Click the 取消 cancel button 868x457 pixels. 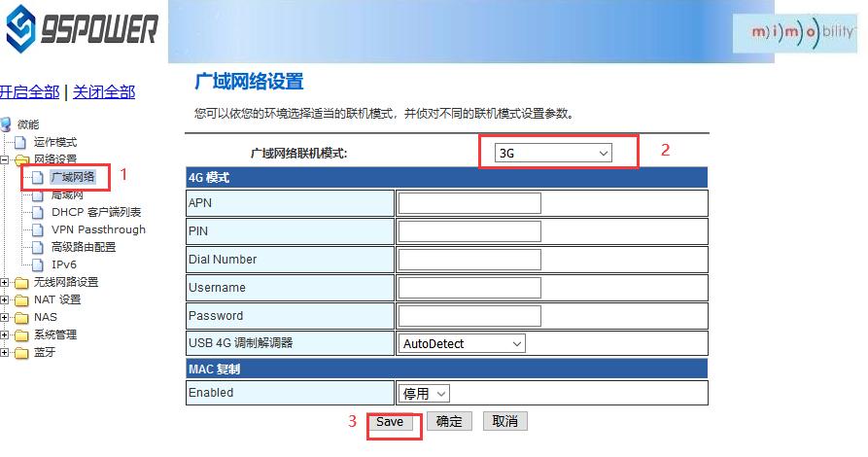coord(504,421)
